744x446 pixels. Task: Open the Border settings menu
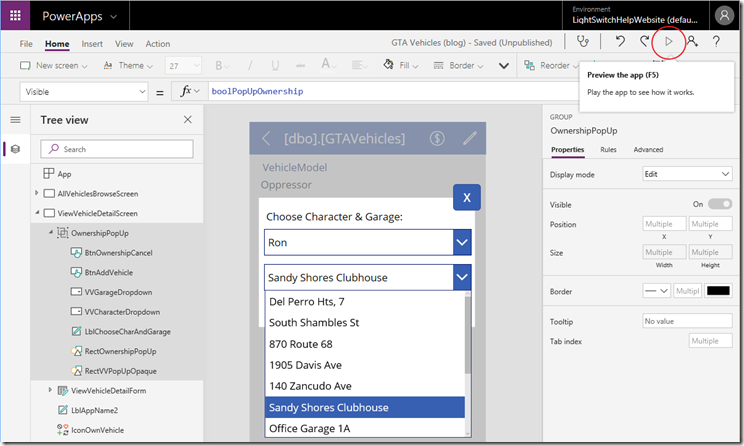click(458, 65)
